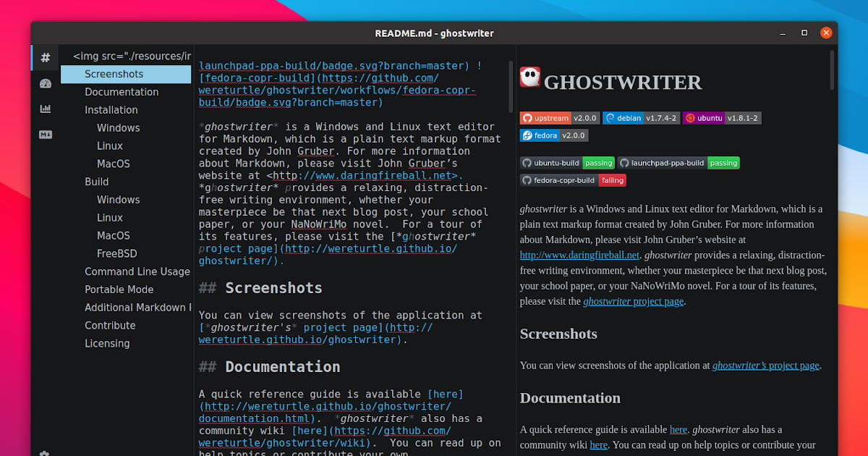Click the debian v1.7.4-2 badge
The image size is (868, 456).
point(641,118)
